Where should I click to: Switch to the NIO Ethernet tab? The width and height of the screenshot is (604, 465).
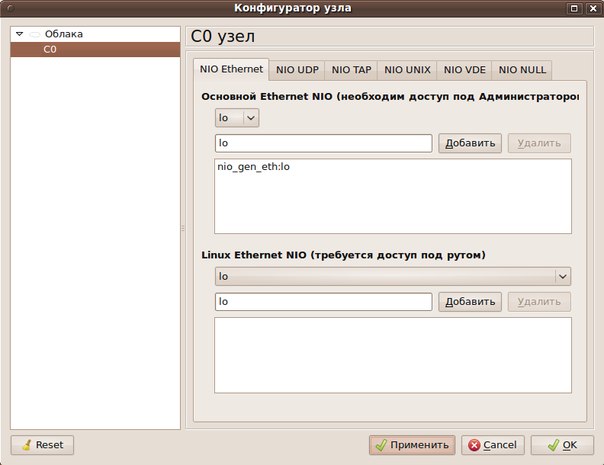tap(231, 69)
